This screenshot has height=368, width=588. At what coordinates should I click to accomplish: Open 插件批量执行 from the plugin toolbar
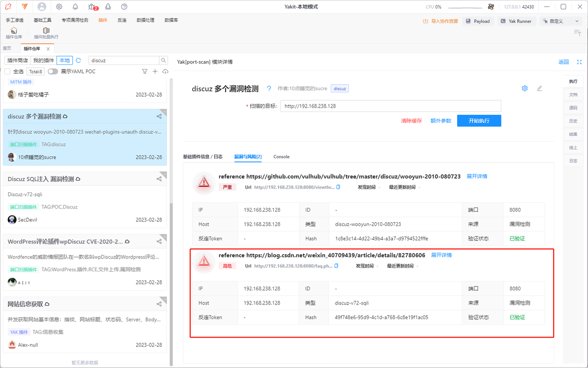[x=46, y=33]
